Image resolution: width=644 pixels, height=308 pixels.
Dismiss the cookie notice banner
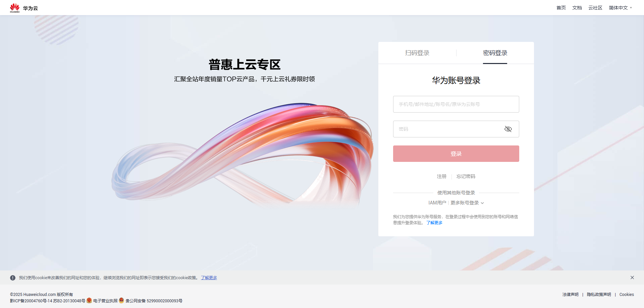pos(632,278)
